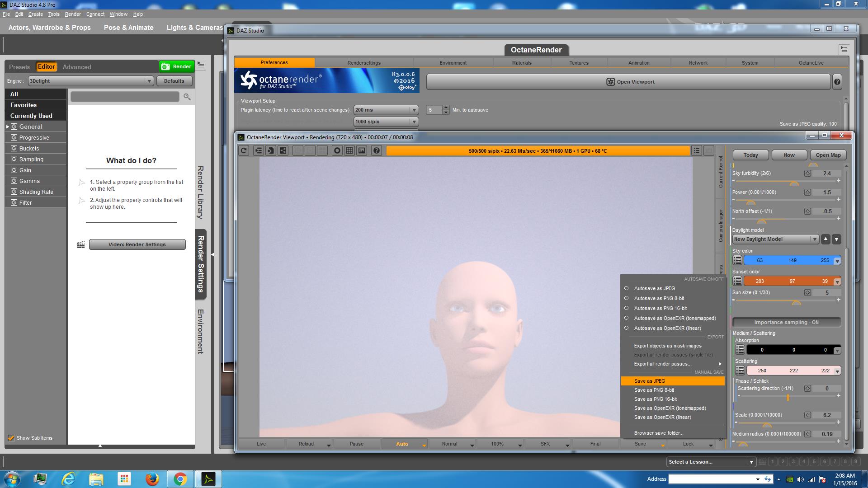Open Firefox from the taskbar
Image resolution: width=868 pixels, height=488 pixels.
(x=152, y=479)
